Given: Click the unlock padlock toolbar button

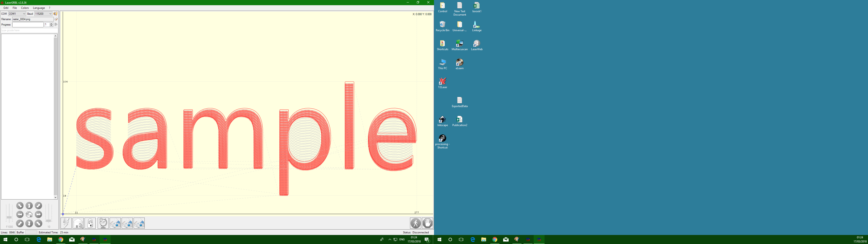Looking at the screenshot, I should [90, 223].
